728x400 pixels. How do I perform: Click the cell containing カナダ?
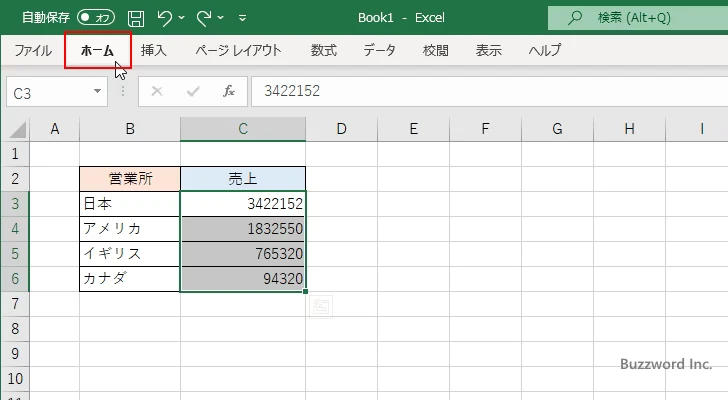pos(130,279)
